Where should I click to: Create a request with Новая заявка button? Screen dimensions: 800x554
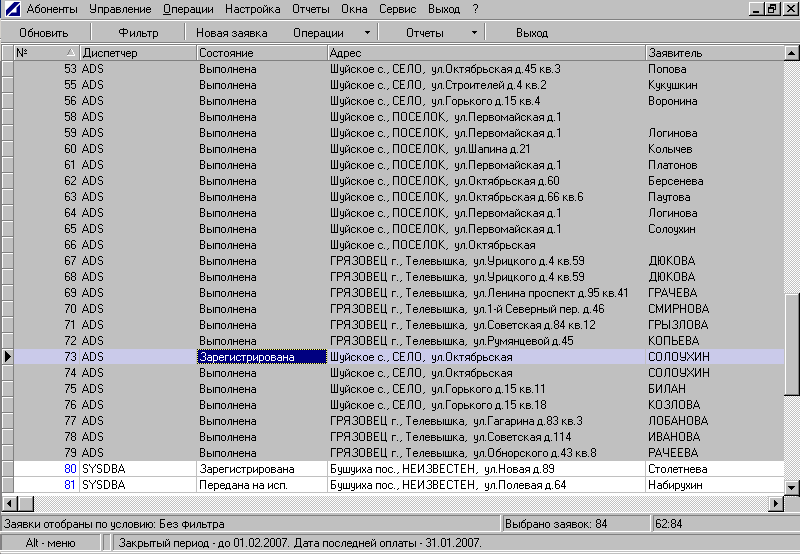(232, 33)
